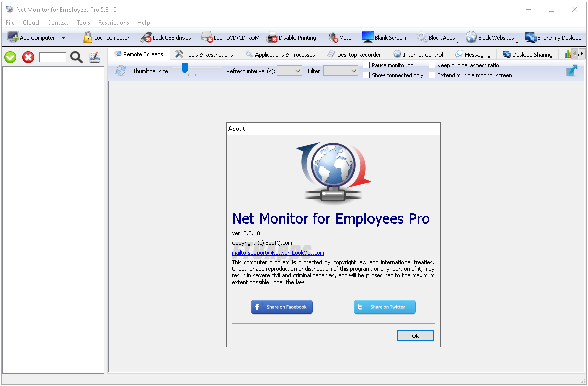The width and height of the screenshot is (588, 386).
Task: Click the Block Websites globe icon
Action: (471, 37)
